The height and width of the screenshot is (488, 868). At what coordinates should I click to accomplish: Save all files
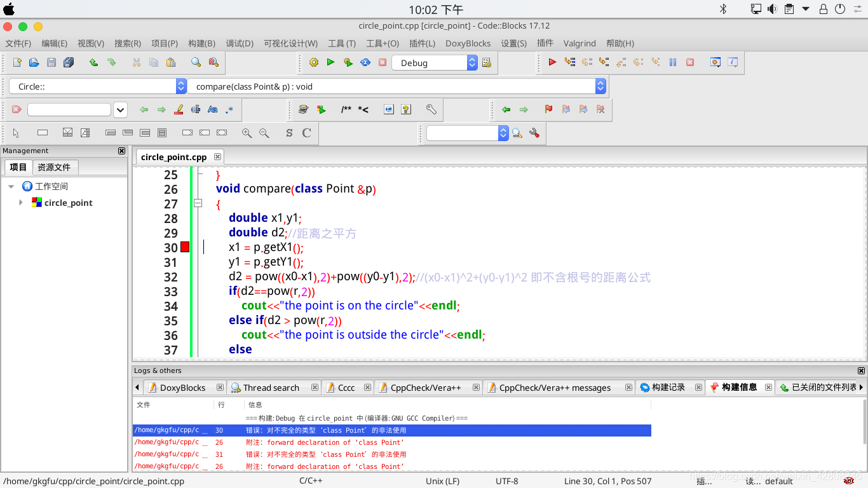click(x=69, y=62)
